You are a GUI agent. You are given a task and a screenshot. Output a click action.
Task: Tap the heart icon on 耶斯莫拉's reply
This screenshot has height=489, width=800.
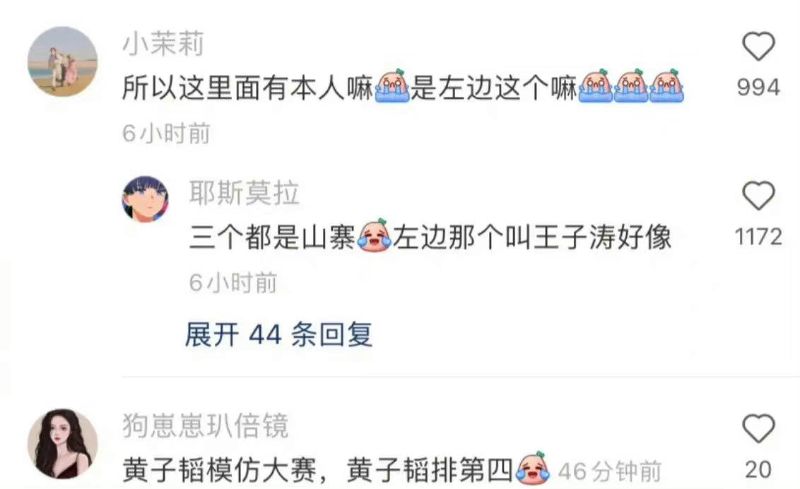click(x=758, y=195)
